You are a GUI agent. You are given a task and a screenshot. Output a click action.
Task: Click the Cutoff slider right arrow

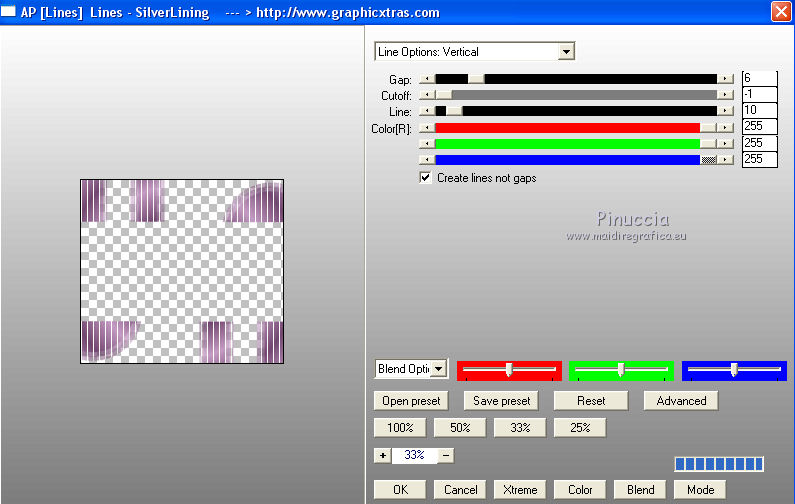(x=726, y=95)
